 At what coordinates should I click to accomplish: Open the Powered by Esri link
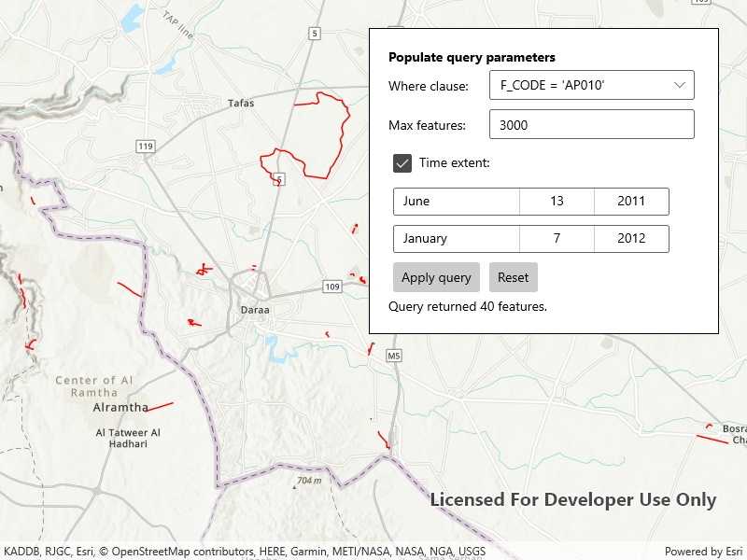(x=704, y=552)
